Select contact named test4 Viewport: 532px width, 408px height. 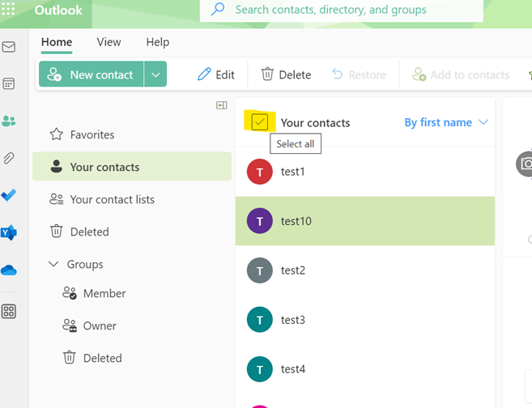coord(365,369)
